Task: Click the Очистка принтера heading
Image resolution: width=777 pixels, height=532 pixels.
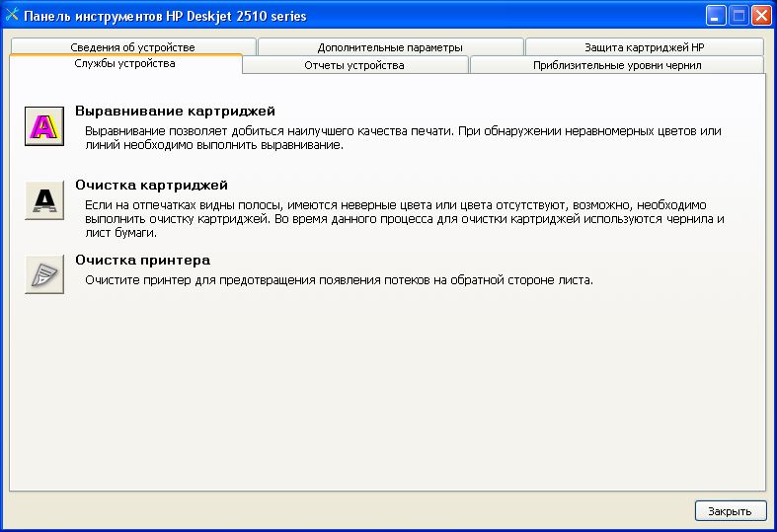Action: click(143, 260)
